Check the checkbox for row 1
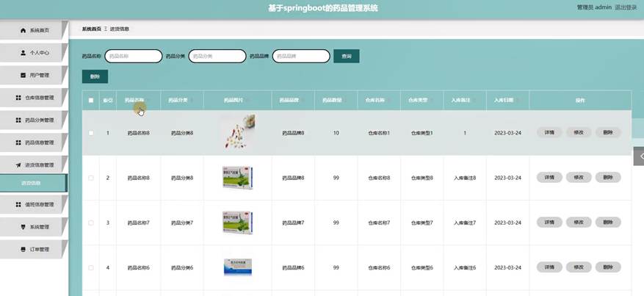 tap(91, 133)
